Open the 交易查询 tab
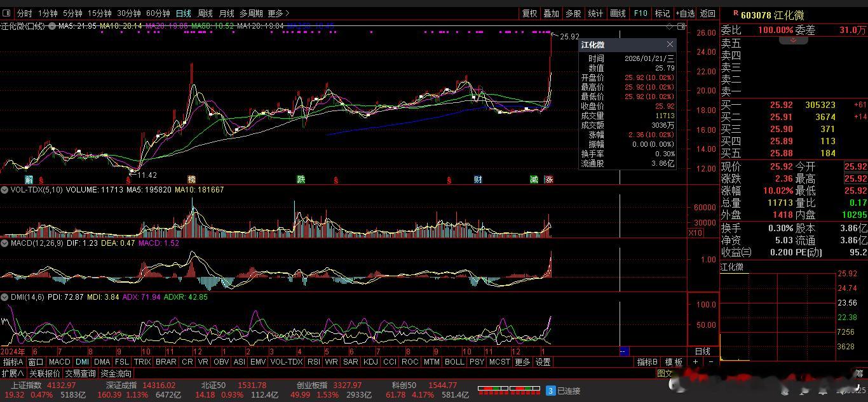 [80, 373]
